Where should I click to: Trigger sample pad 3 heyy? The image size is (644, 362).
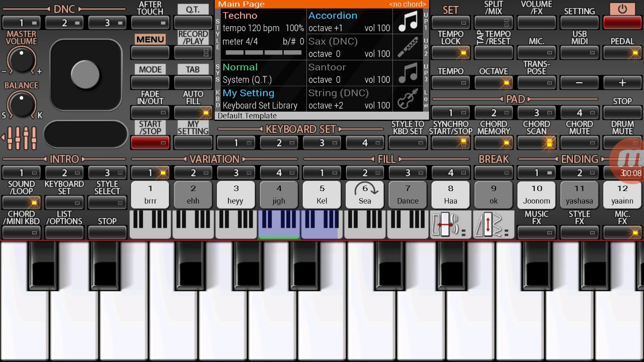point(235,195)
